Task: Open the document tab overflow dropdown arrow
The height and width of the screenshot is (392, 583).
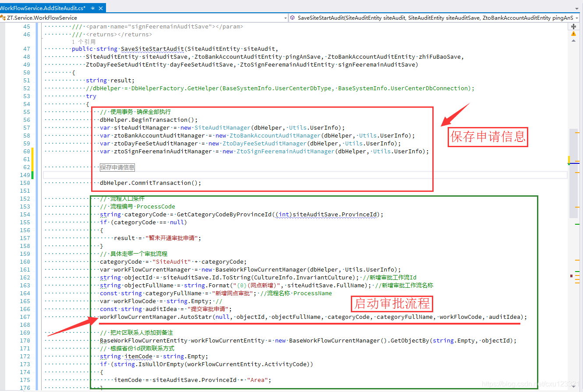Action: [577, 8]
